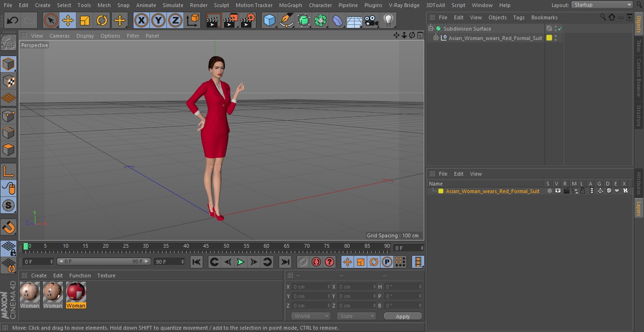
Task: Switch to Edges mode
Action: [x=8, y=133]
